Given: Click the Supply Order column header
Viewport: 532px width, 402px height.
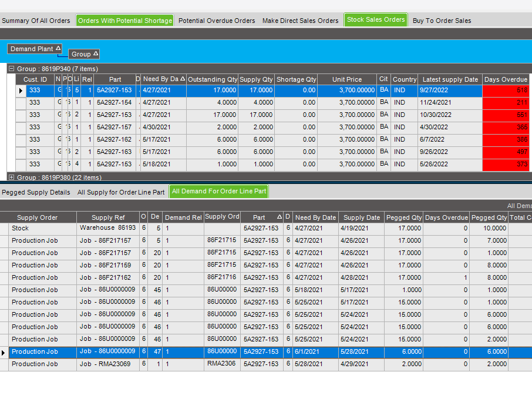Looking at the screenshot, I should [38, 217].
